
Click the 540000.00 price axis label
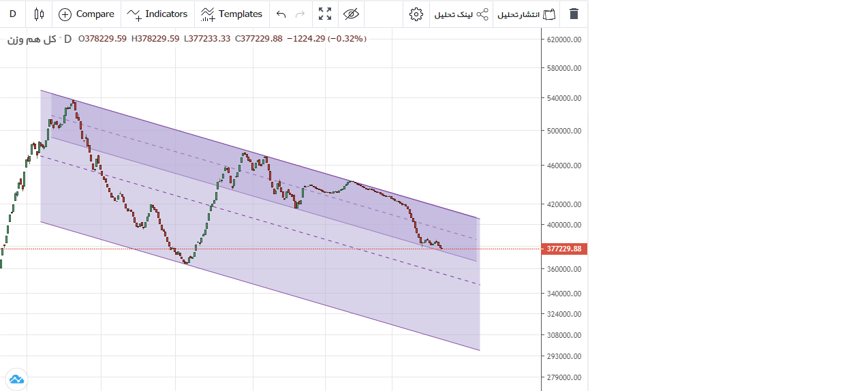(564, 98)
